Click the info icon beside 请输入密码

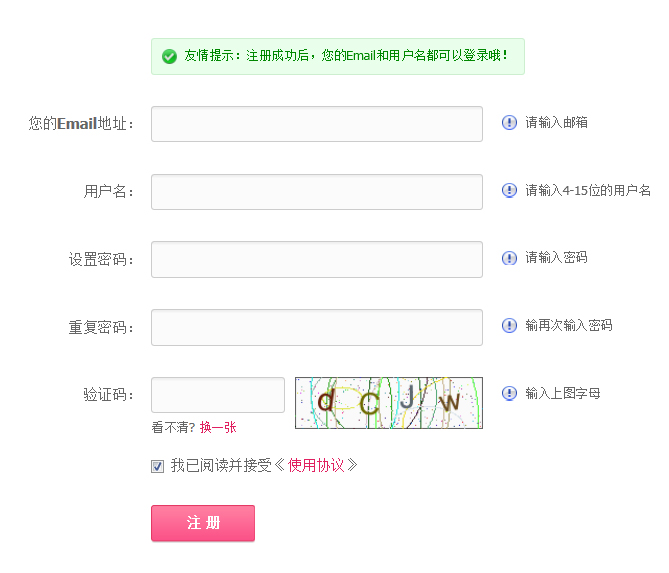pyautogui.click(x=509, y=258)
